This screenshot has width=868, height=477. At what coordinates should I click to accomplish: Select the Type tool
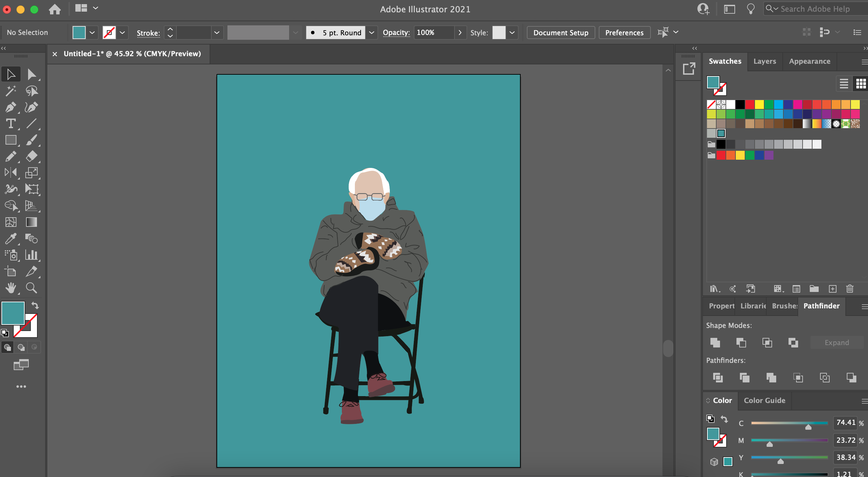(x=11, y=123)
